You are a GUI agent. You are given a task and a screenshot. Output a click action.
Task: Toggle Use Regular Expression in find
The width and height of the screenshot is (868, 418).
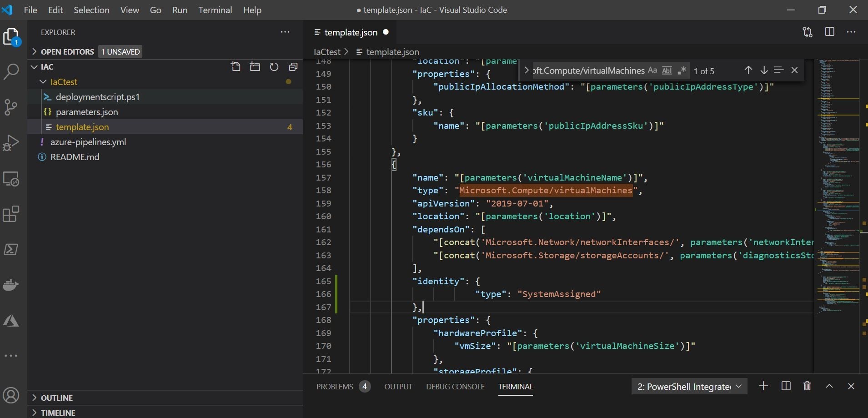pyautogui.click(x=682, y=71)
